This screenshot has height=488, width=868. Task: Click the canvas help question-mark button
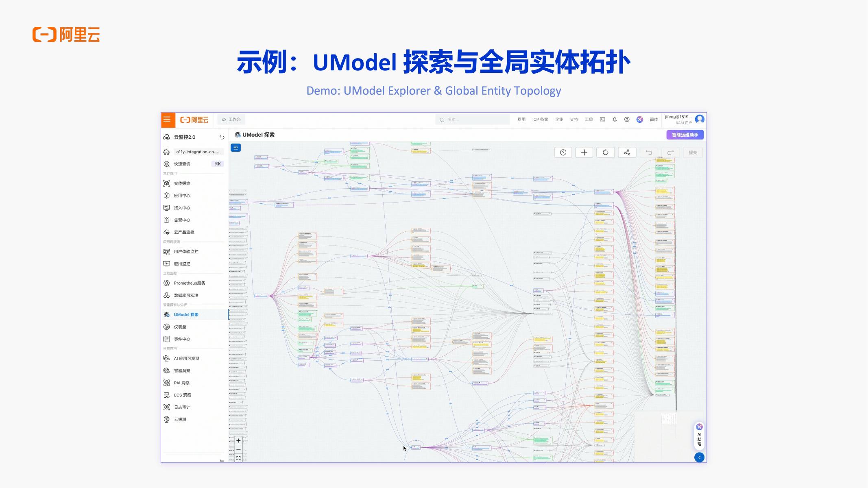coord(563,152)
